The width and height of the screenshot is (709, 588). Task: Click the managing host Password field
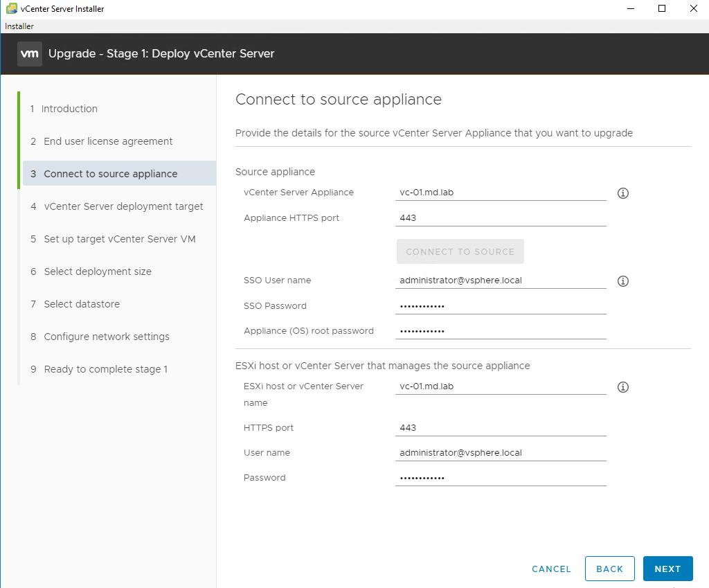click(501, 478)
